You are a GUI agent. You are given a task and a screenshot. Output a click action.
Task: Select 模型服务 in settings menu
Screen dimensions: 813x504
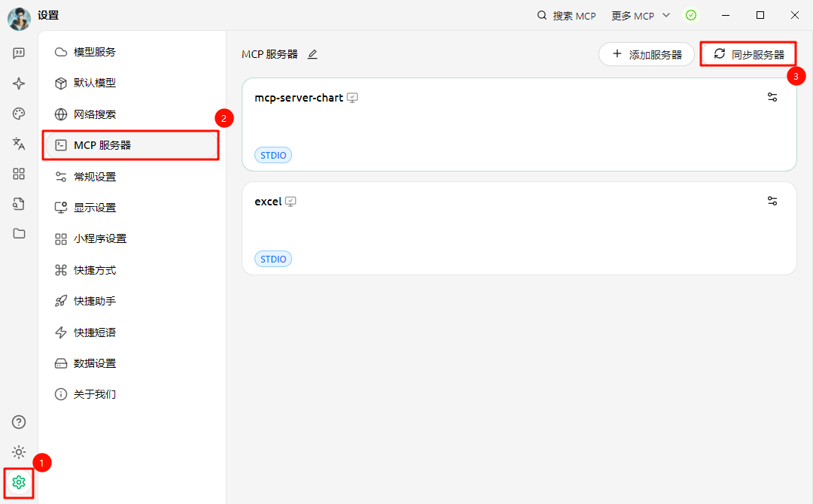(95, 52)
